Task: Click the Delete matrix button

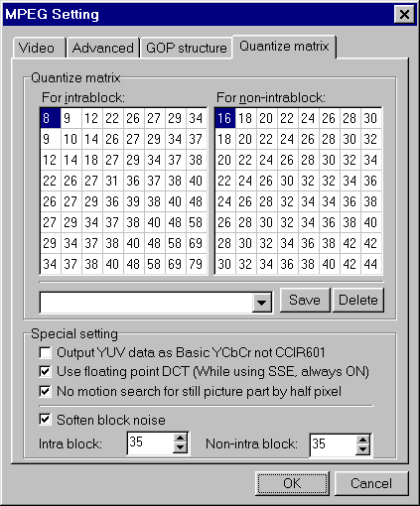Action: (x=358, y=300)
